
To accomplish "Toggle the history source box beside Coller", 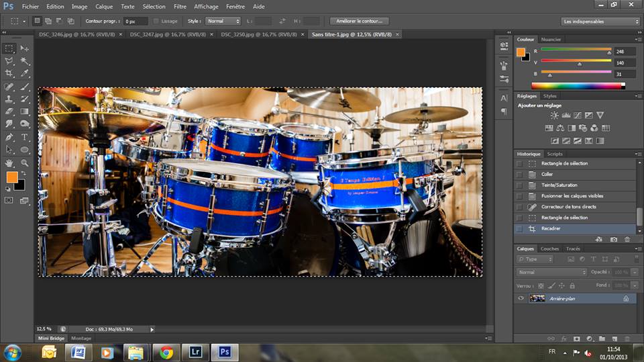I will click(519, 174).
